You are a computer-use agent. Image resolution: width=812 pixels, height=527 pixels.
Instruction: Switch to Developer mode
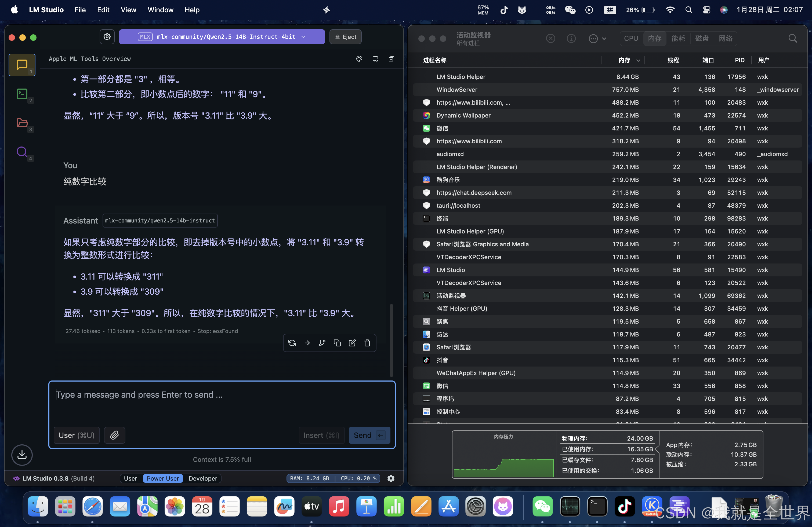click(x=203, y=478)
